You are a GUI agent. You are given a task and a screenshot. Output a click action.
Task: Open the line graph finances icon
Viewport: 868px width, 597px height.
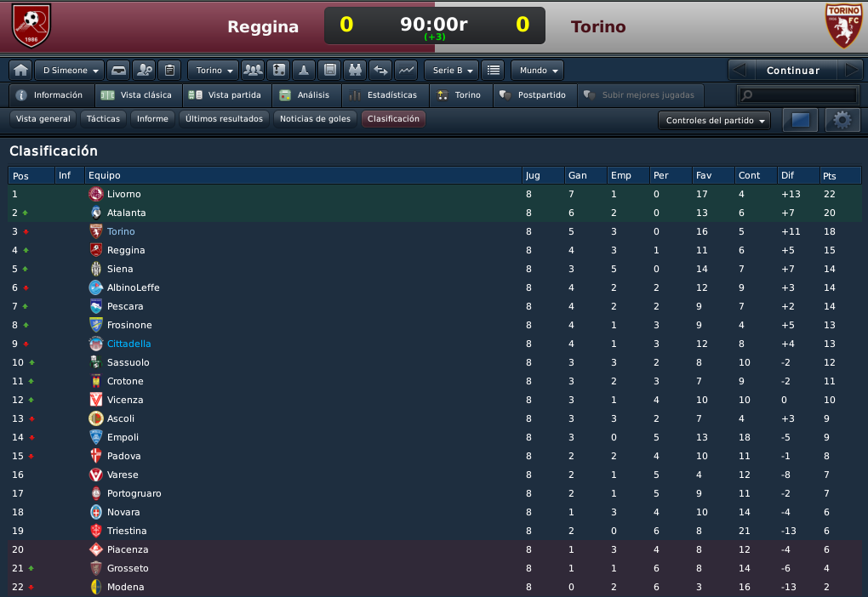click(406, 71)
